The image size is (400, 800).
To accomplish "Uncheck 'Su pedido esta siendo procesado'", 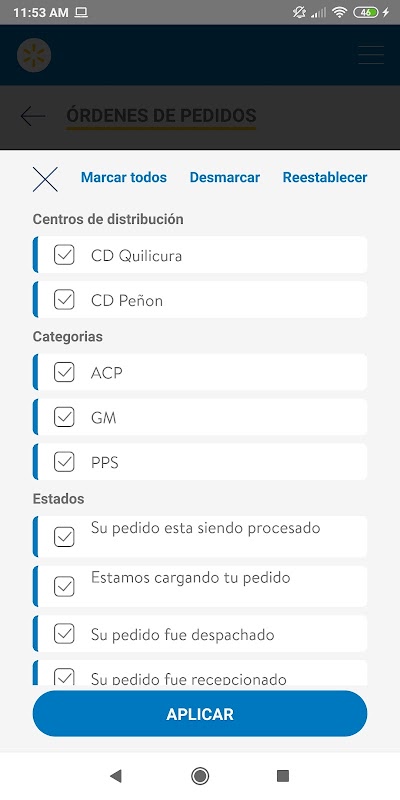I will point(64,537).
